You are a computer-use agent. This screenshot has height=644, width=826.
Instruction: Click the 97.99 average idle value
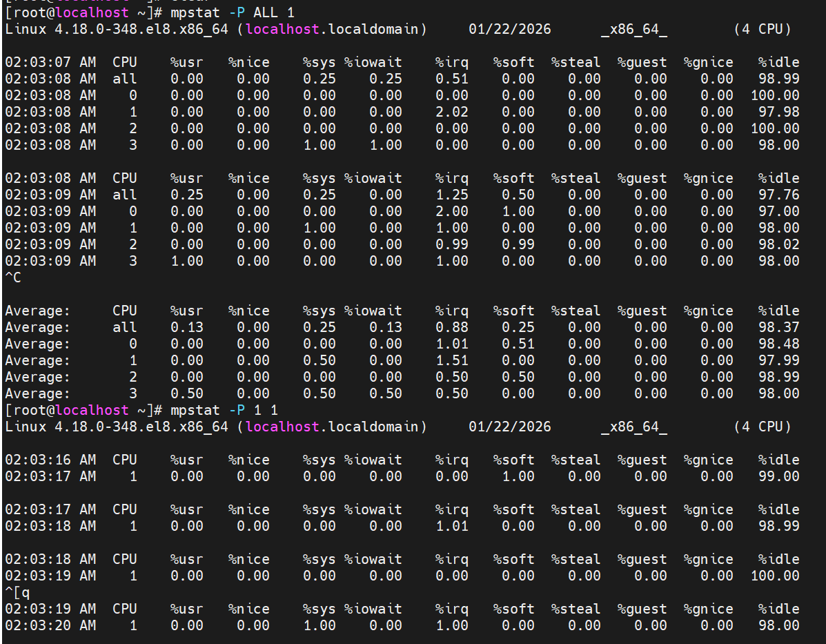click(x=778, y=360)
